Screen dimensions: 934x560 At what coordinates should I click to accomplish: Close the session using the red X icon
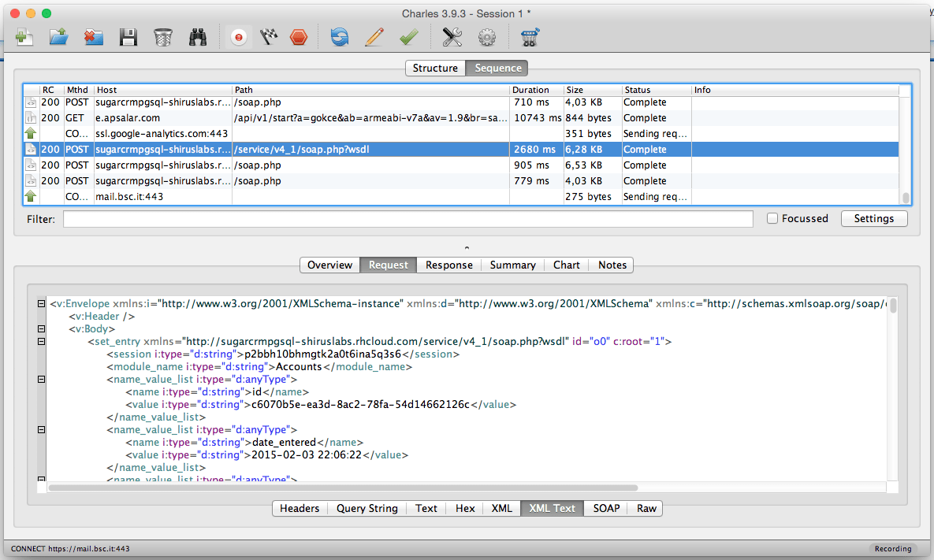[x=93, y=38]
